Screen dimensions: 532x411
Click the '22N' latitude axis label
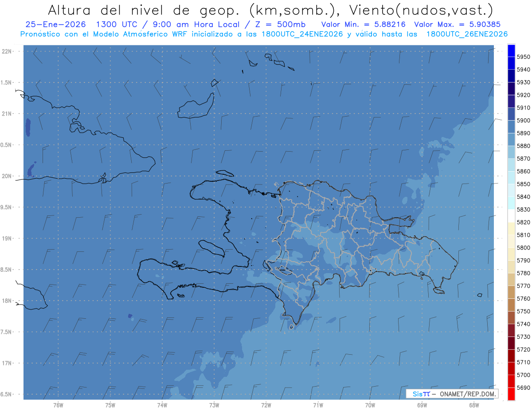coord(7,51)
